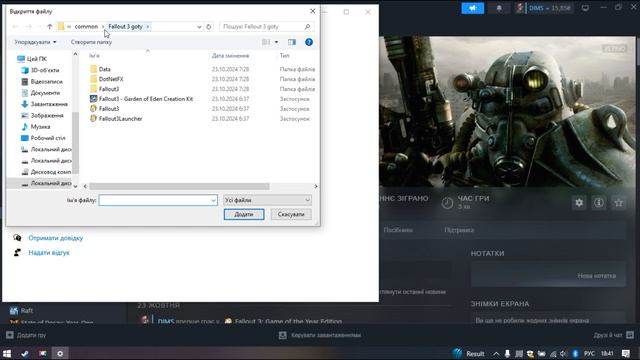The image size is (640, 360).
Task: Open Steam game settings gear icon
Action: [579, 203]
